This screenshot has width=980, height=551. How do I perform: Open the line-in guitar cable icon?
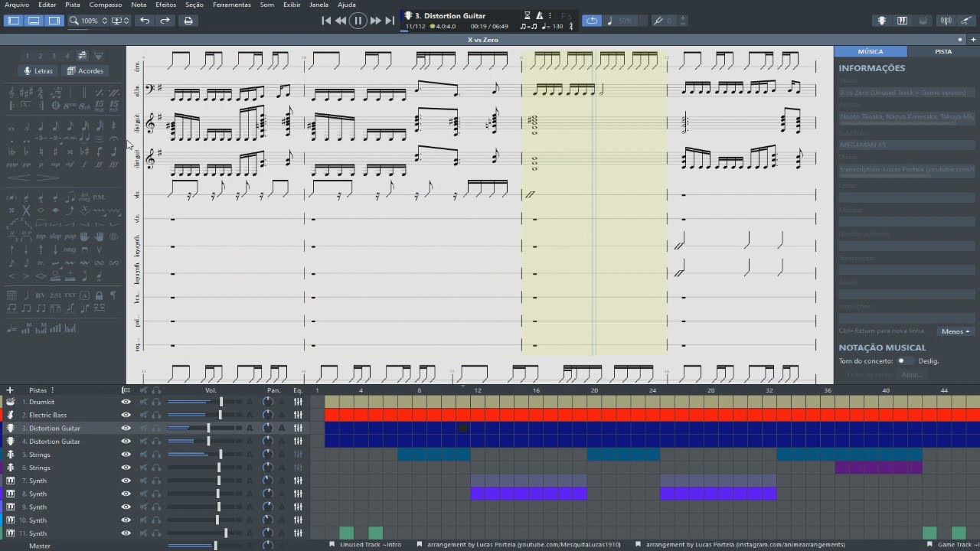(x=966, y=21)
